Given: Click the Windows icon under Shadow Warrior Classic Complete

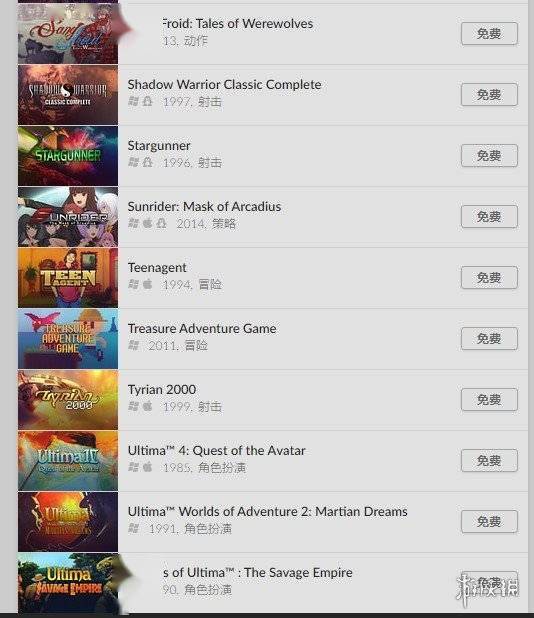Looking at the screenshot, I should click(x=133, y=102).
